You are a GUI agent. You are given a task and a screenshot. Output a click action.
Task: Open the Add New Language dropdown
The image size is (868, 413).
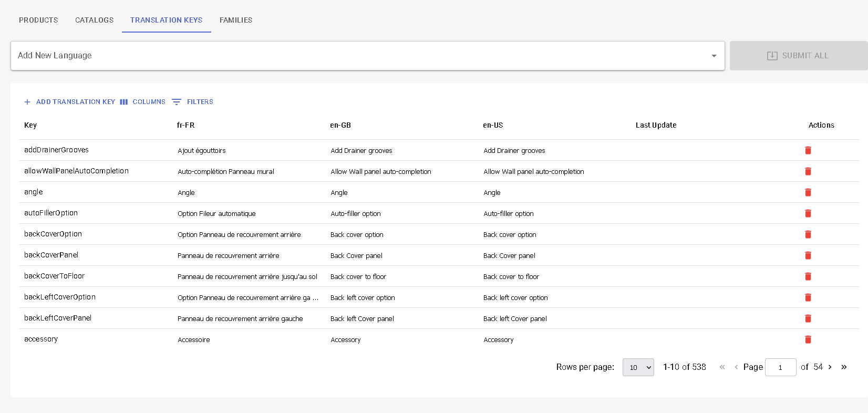tap(368, 56)
